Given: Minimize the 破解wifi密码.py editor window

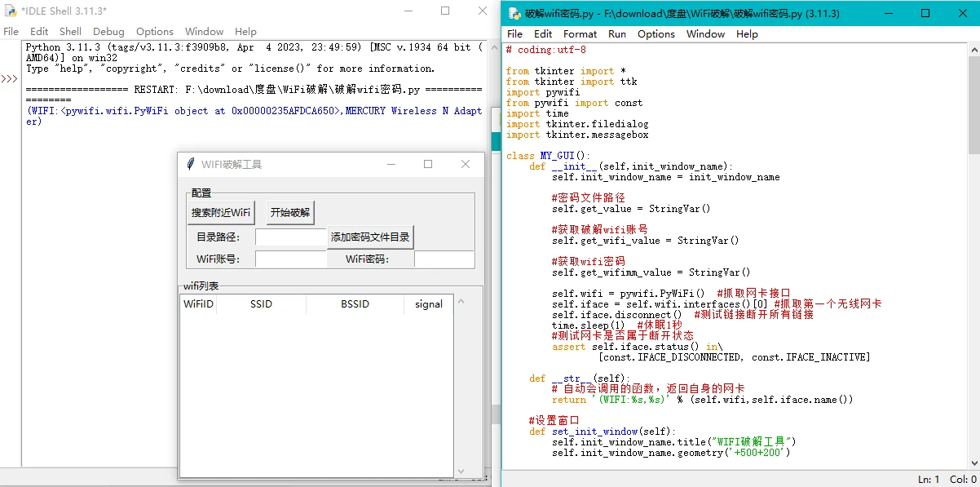Looking at the screenshot, I should pyautogui.click(x=888, y=13).
